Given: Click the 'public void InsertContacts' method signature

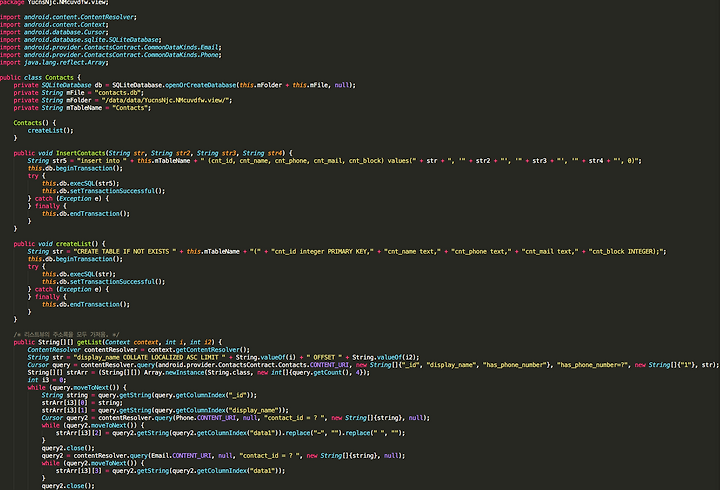Looking at the screenshot, I should pyautogui.click(x=153, y=153).
